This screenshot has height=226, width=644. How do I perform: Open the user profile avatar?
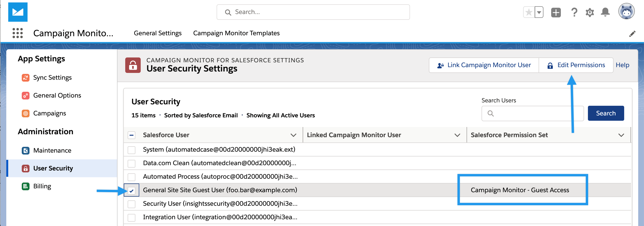[x=626, y=11]
